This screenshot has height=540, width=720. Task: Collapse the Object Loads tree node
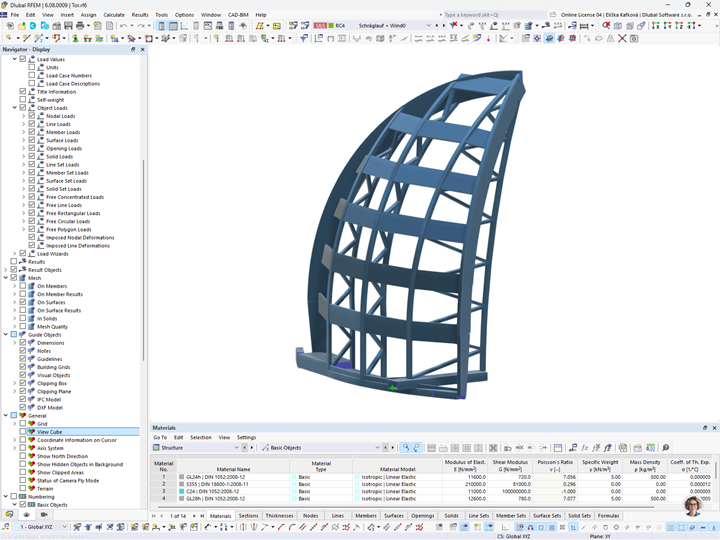[x=15, y=108]
